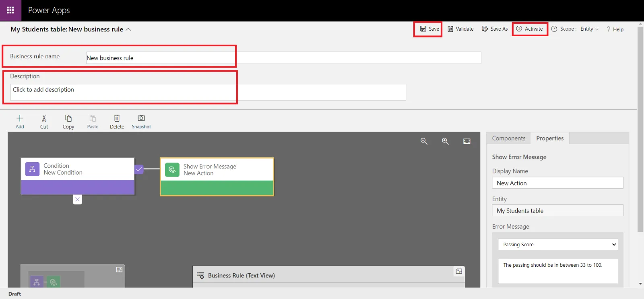Validate the business rule

point(460,29)
